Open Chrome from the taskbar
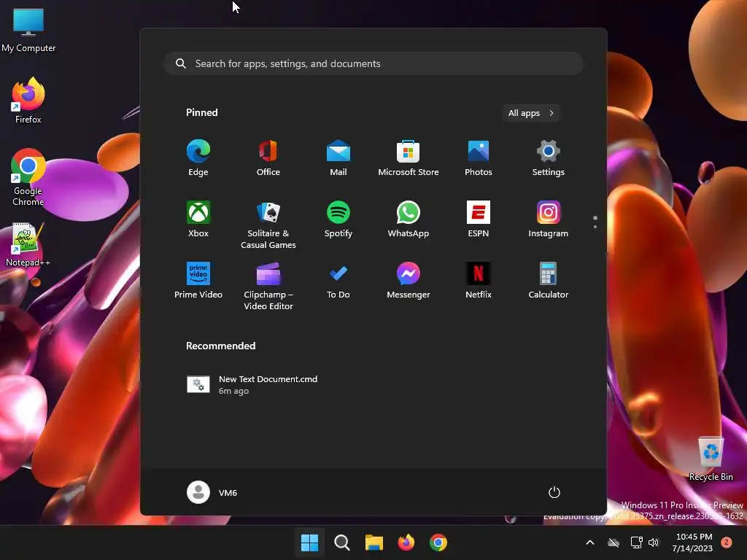This screenshot has height=560, width=747. tap(438, 542)
